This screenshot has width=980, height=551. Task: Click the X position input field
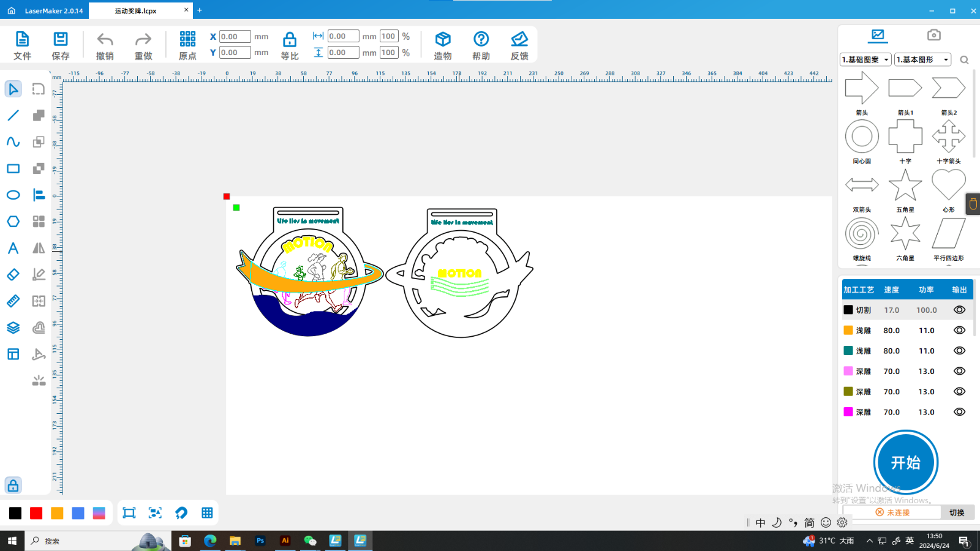coord(235,37)
